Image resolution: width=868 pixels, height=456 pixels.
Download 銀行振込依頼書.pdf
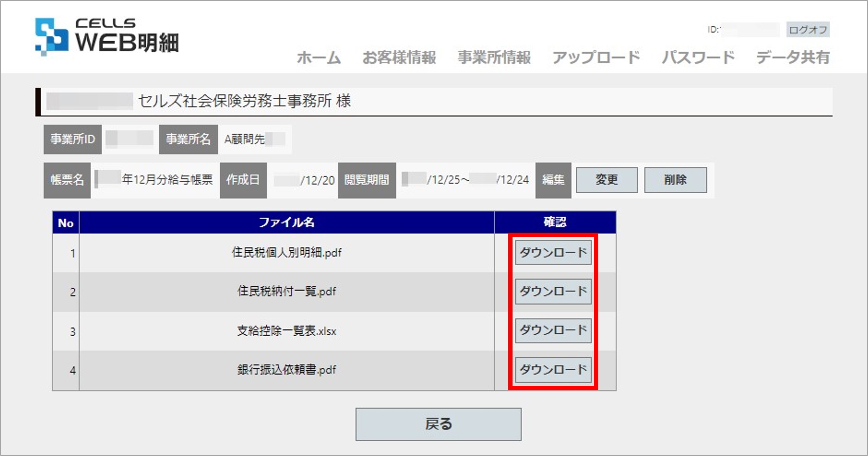pyautogui.click(x=553, y=369)
